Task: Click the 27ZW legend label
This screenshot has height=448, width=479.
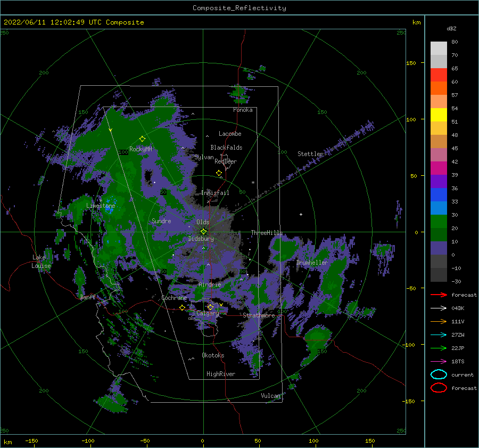Action: pyautogui.click(x=458, y=335)
